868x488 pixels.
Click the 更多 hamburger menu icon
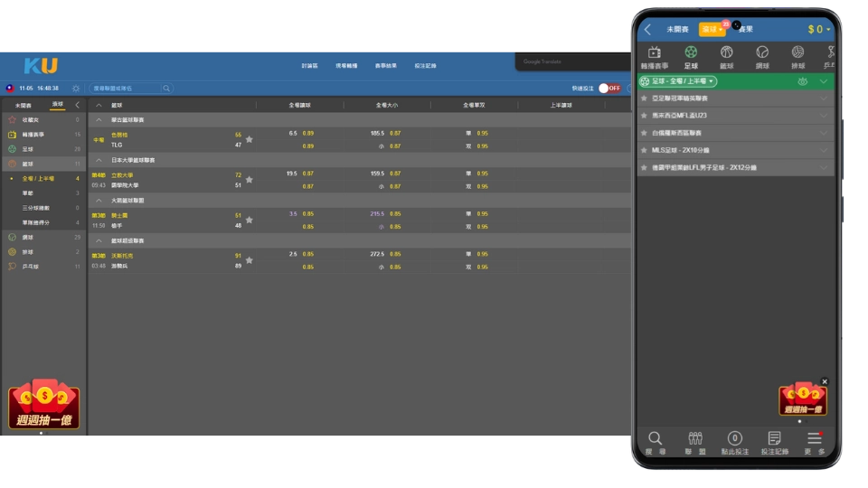pyautogui.click(x=814, y=442)
